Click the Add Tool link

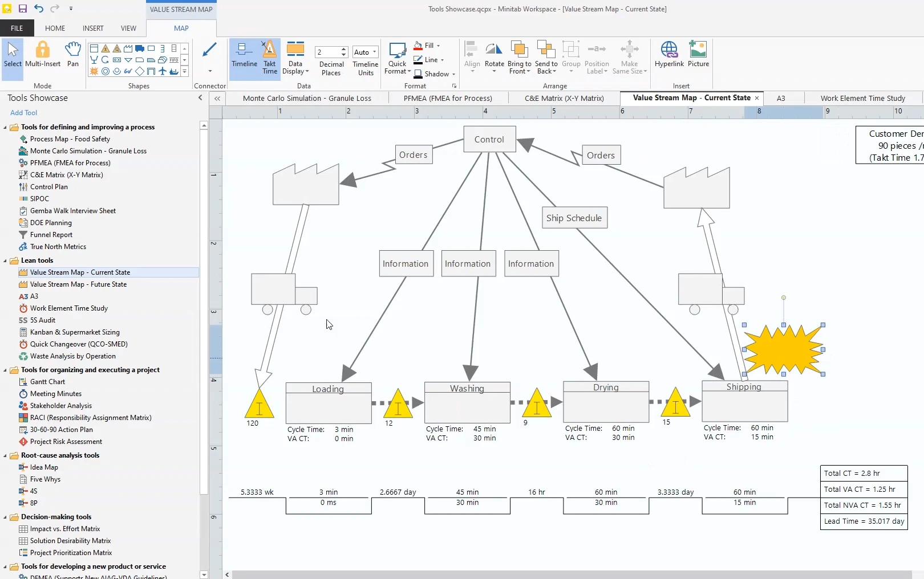(23, 113)
